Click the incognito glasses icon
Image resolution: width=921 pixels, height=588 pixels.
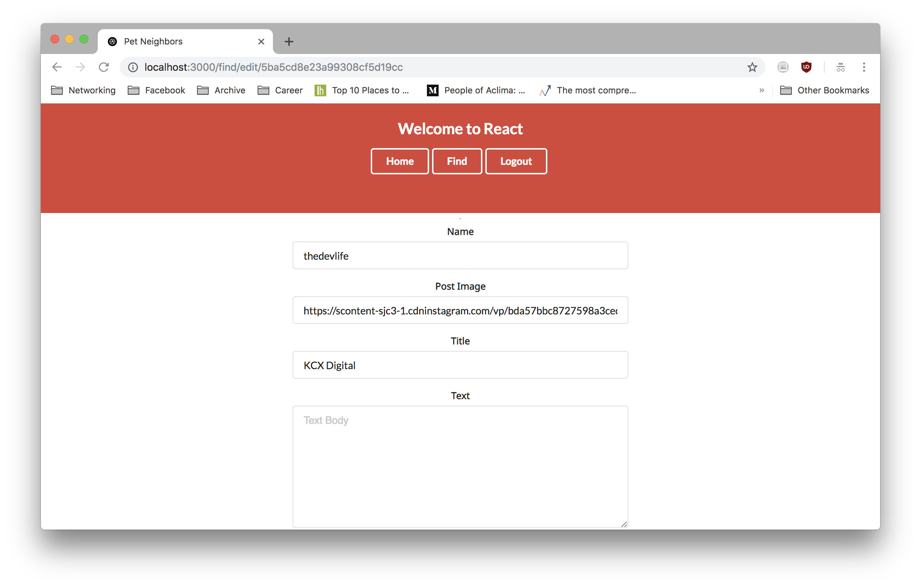click(840, 67)
